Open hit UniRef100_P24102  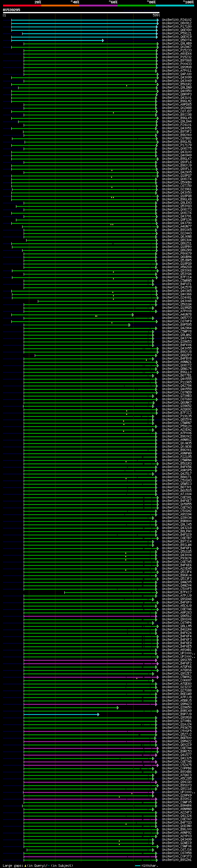(x=177, y=20)
